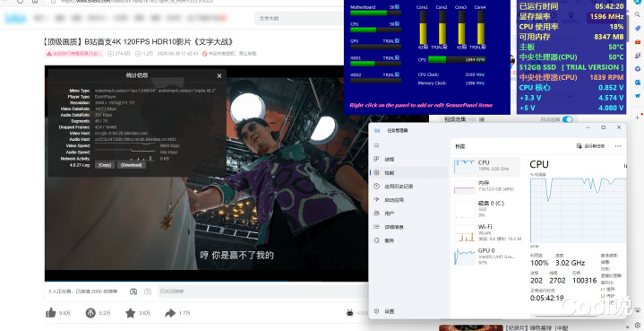Click the [Copy] button in stats panel
644x331 pixels.
105,165
